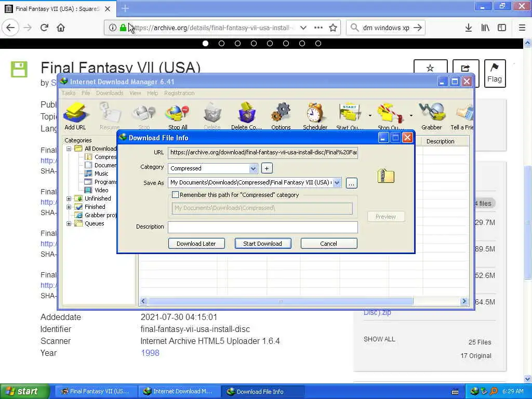This screenshot has width=532, height=399.
Task: Open the IDM View menu
Action: coord(135,93)
